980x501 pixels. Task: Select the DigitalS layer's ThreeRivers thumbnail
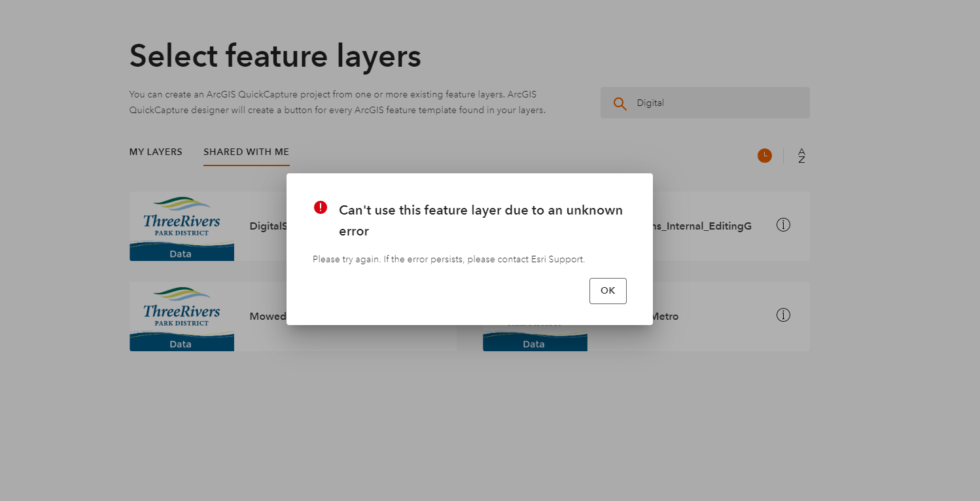pos(182,226)
